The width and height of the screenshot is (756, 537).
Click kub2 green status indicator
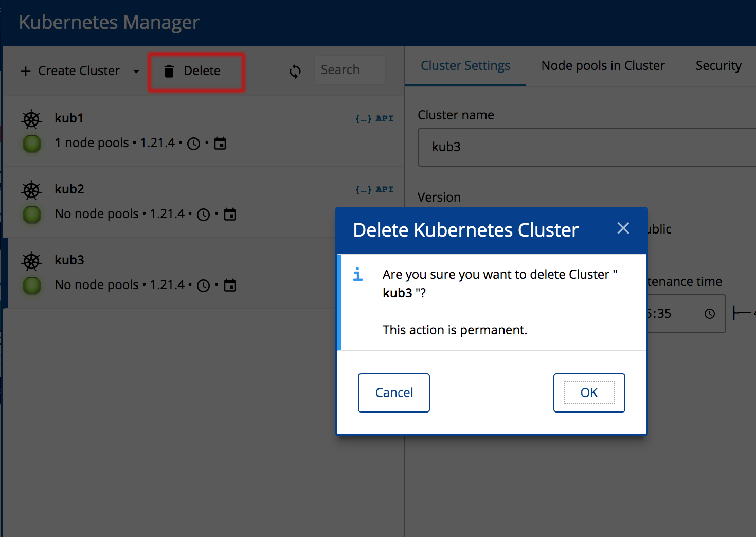pyautogui.click(x=32, y=214)
